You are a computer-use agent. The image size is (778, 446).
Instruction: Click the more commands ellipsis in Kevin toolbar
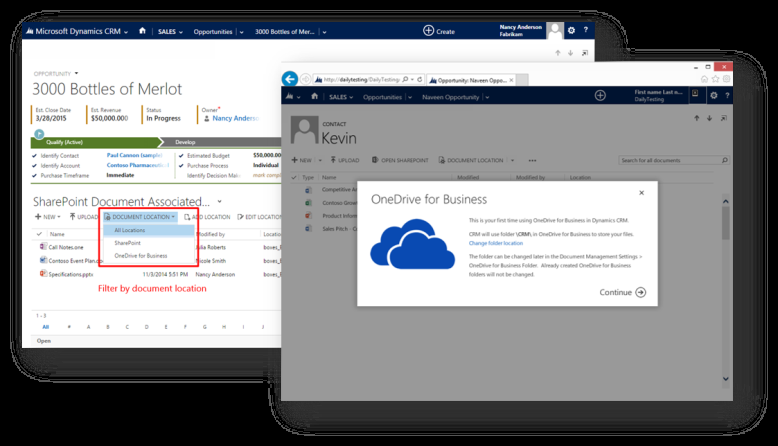pyautogui.click(x=532, y=161)
